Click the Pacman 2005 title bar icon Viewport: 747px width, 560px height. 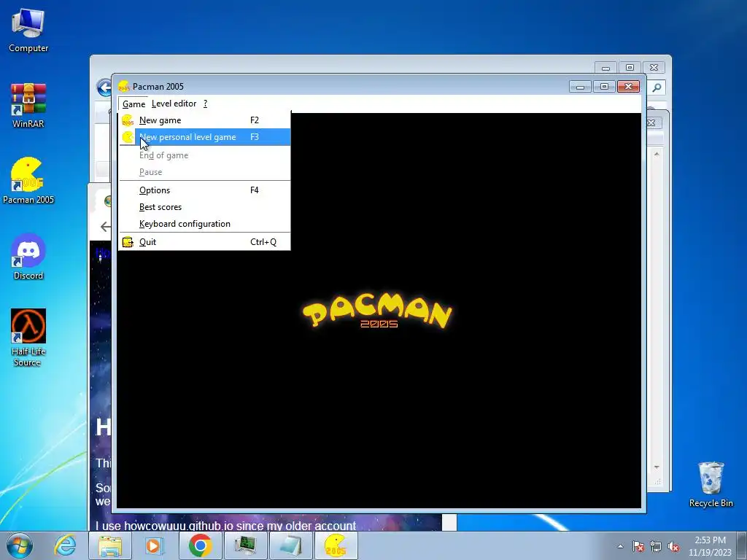pos(123,86)
